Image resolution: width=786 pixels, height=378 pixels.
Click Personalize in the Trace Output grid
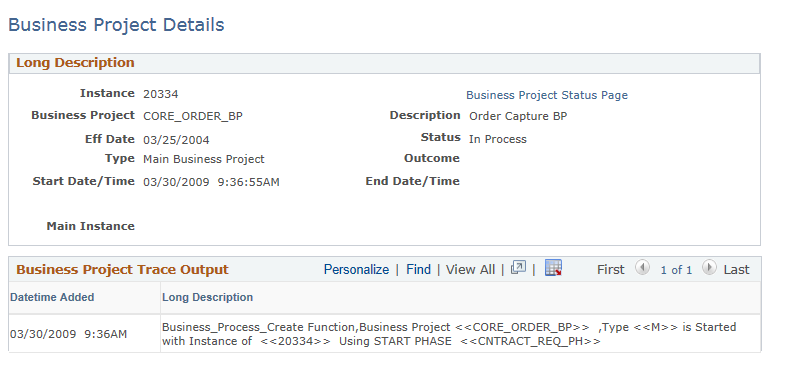pos(356,270)
